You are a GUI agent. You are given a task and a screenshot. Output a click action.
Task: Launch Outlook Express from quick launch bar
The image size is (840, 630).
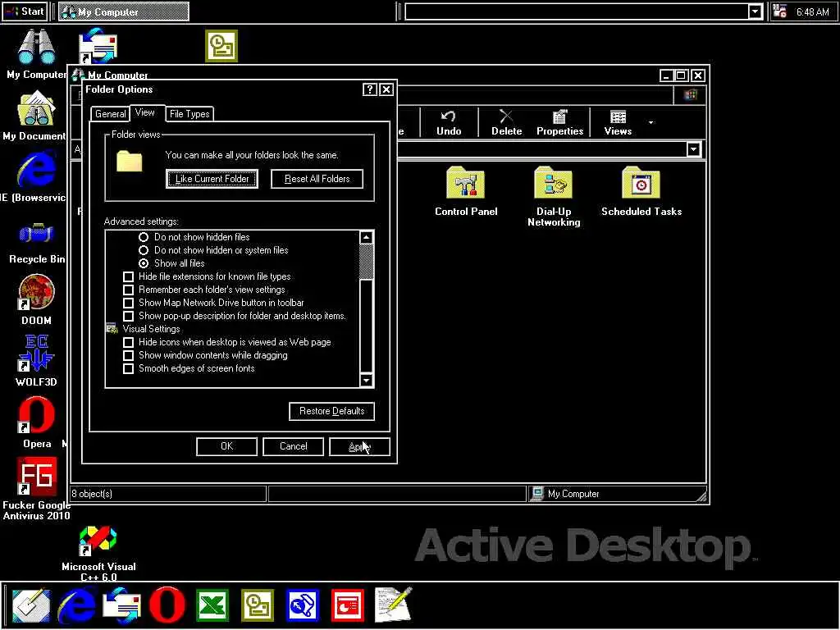[x=121, y=605]
